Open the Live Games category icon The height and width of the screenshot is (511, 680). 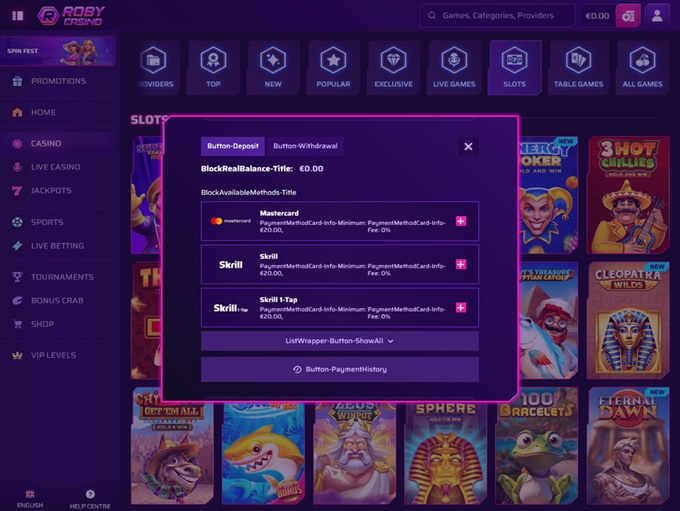click(x=454, y=62)
